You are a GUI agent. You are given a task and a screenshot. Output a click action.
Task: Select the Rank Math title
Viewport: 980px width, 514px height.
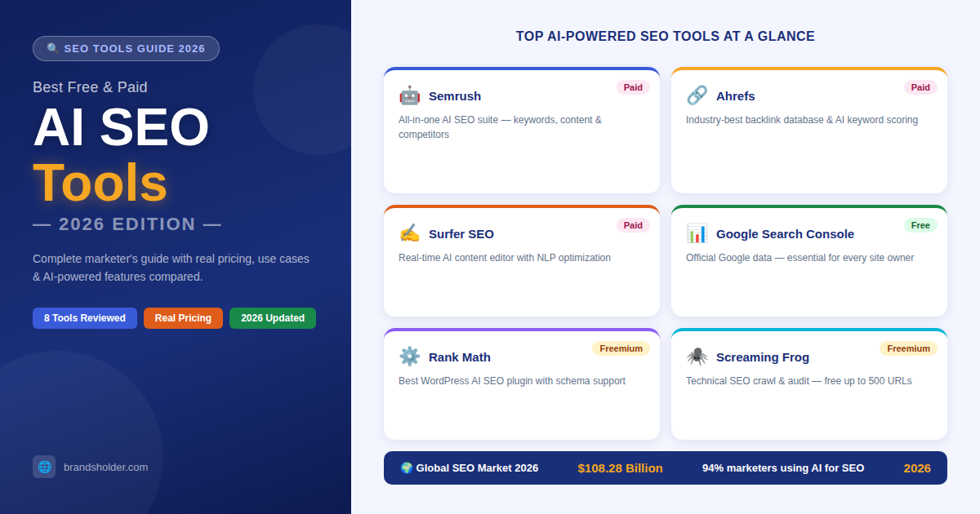click(460, 357)
